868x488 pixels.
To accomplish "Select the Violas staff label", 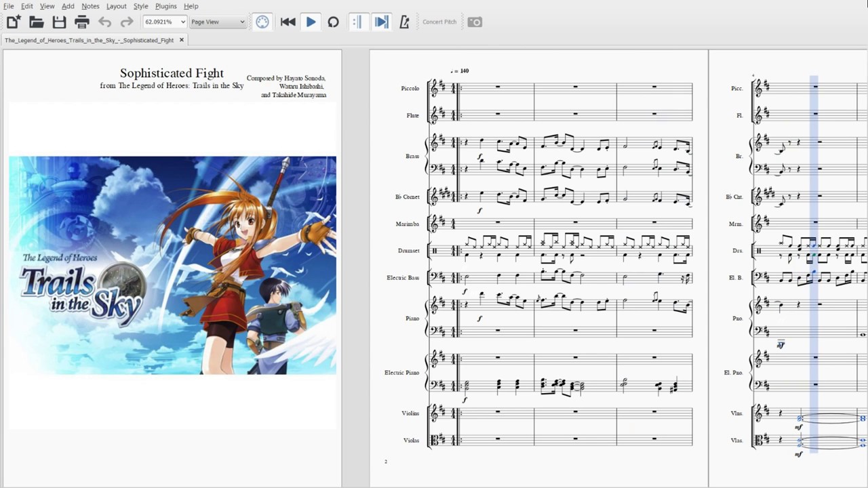I will pyautogui.click(x=411, y=441).
